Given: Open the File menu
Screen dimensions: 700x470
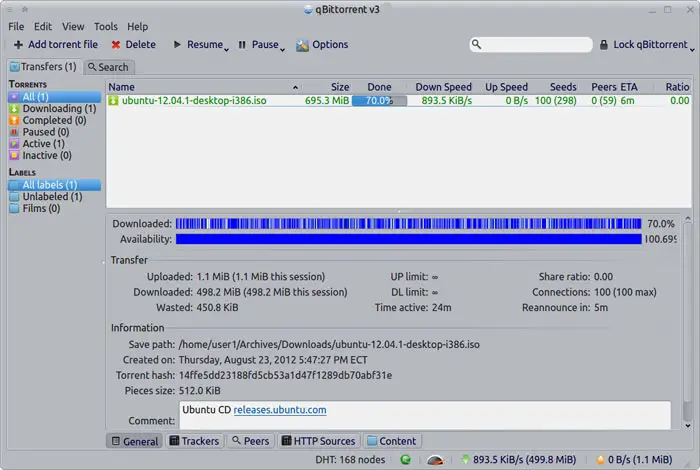Looking at the screenshot, I should tap(16, 27).
